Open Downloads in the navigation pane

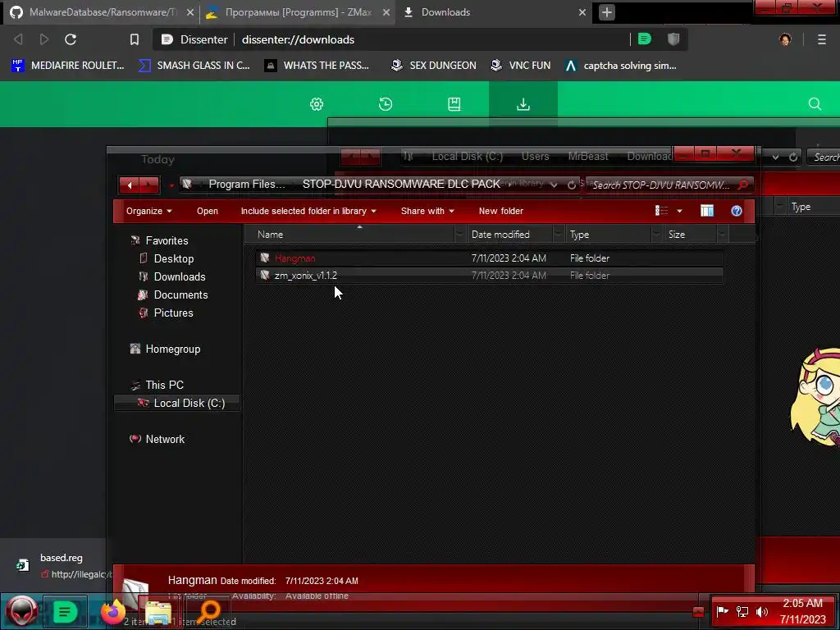[x=180, y=277]
